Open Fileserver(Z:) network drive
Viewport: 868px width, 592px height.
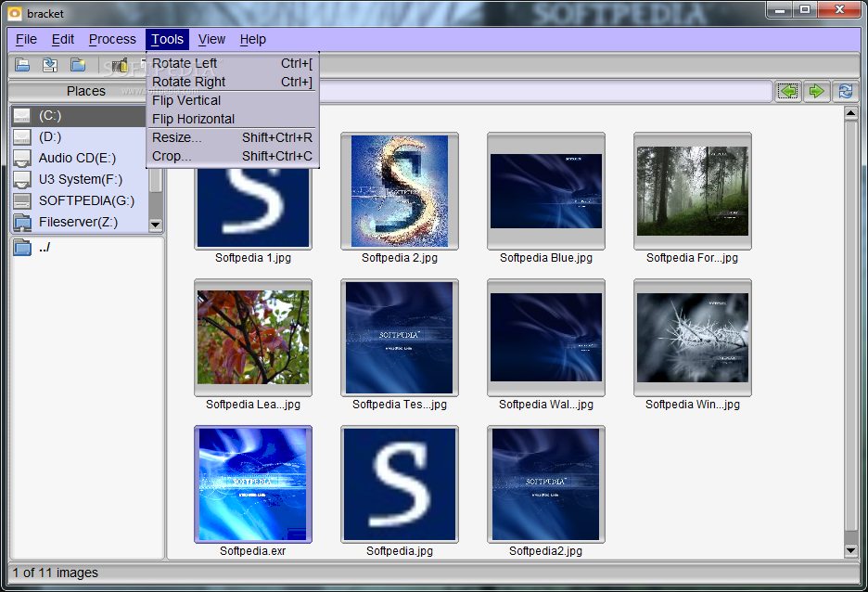point(79,222)
